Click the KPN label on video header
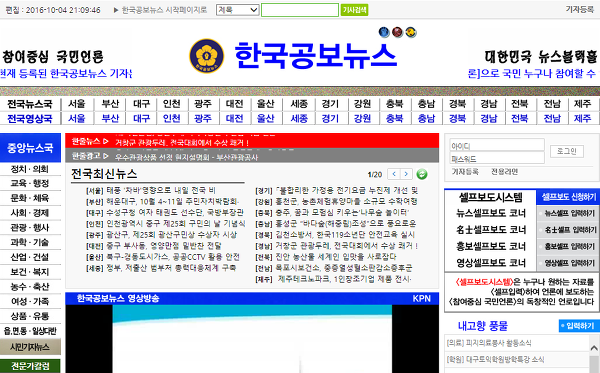The image size is (600, 373). point(421,298)
